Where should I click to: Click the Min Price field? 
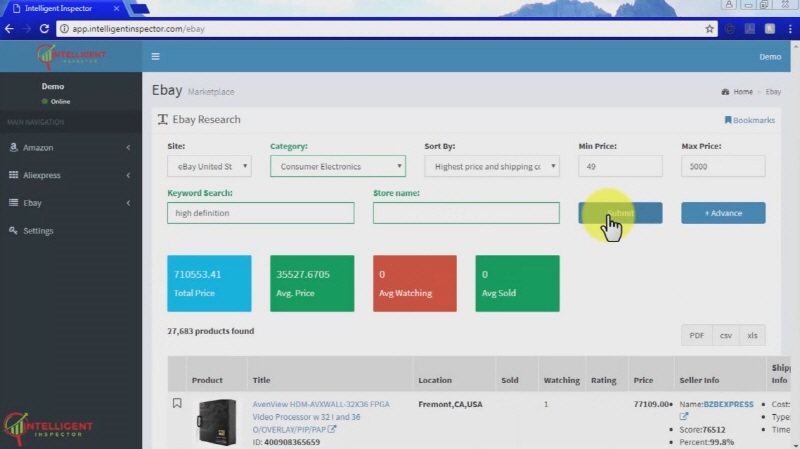620,166
